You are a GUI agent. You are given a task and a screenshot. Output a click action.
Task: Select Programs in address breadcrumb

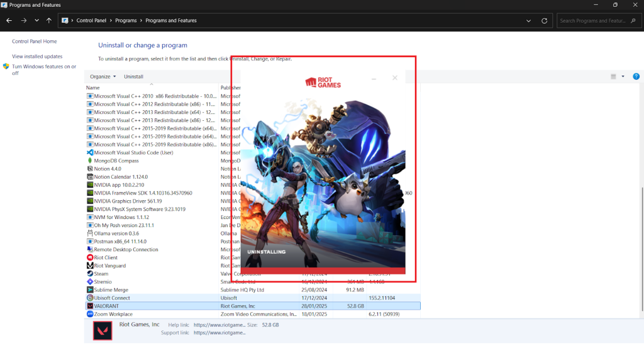pos(126,21)
